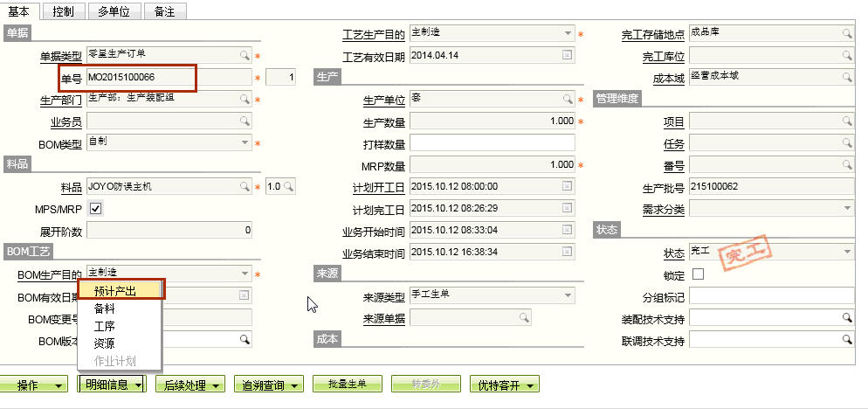Click into the 打样数量 input field

coord(492,142)
